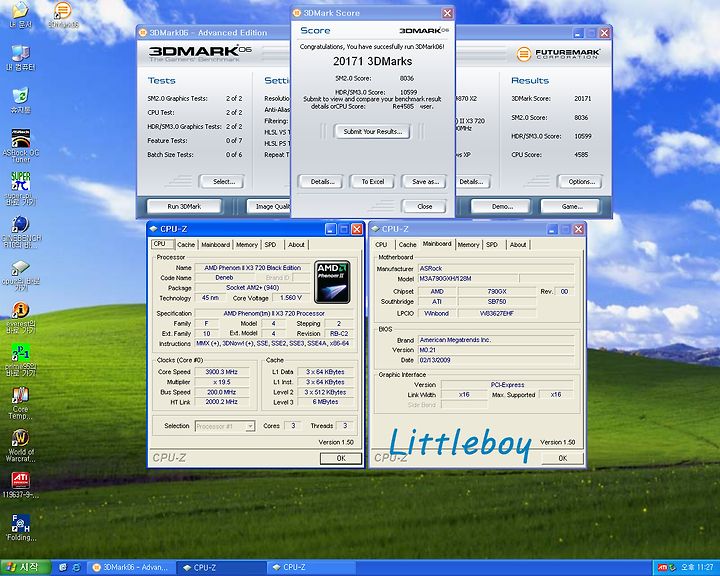
Task: Click the ATI tray icon in system tray
Action: (x=662, y=567)
